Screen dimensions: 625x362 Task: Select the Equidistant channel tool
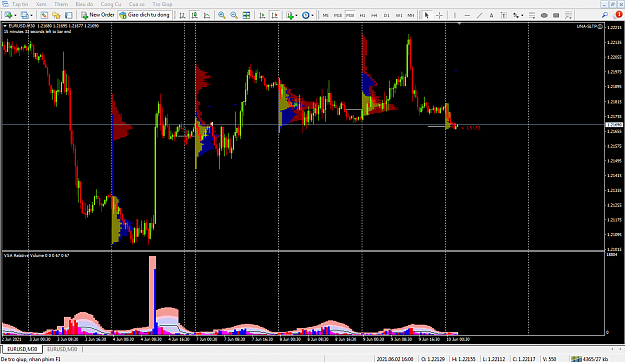[568, 15]
